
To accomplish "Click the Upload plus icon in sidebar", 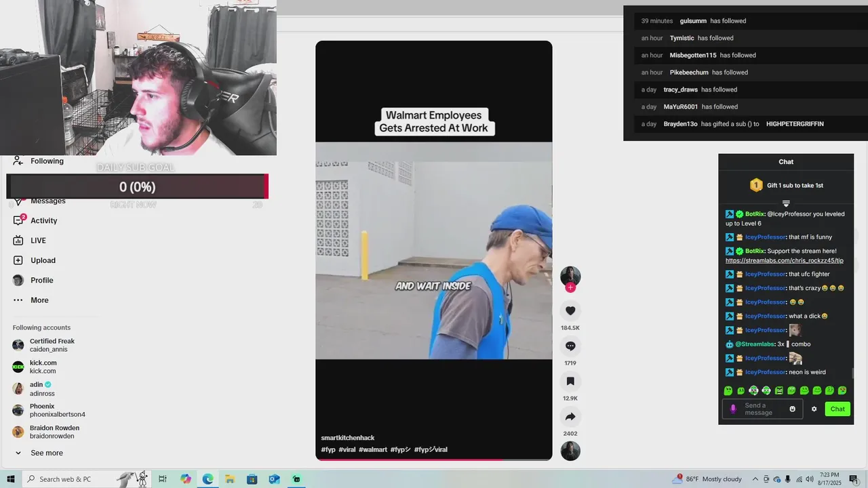I will point(18,260).
